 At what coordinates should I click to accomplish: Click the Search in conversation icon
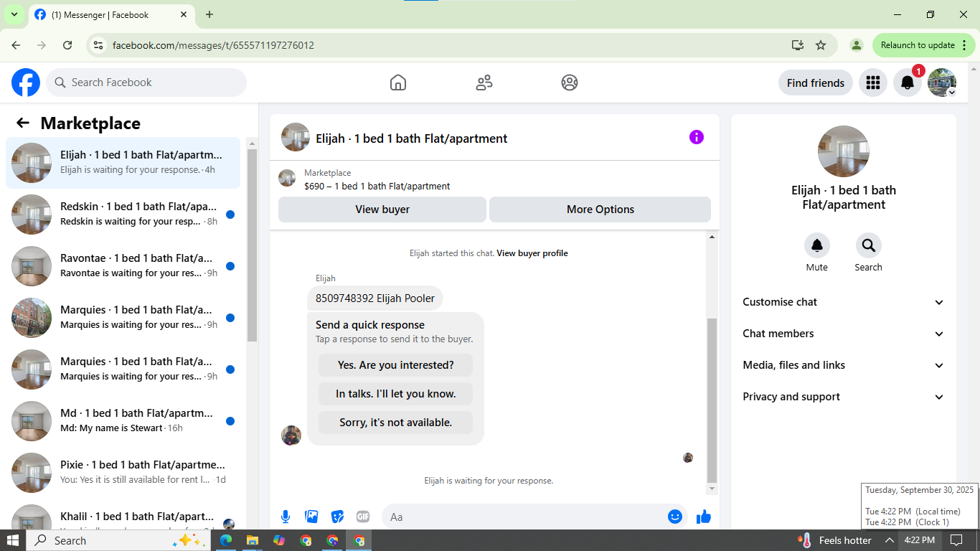[869, 245]
